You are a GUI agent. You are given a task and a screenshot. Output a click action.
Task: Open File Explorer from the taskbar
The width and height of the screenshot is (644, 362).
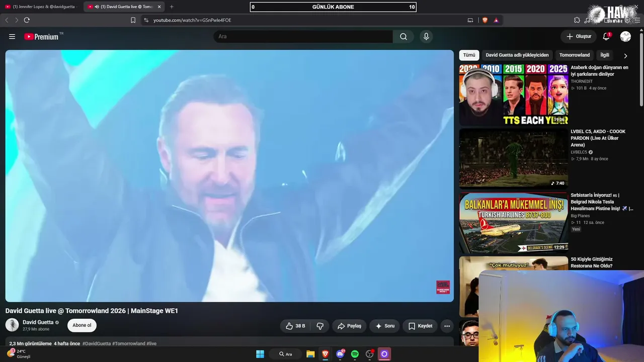[310, 354]
